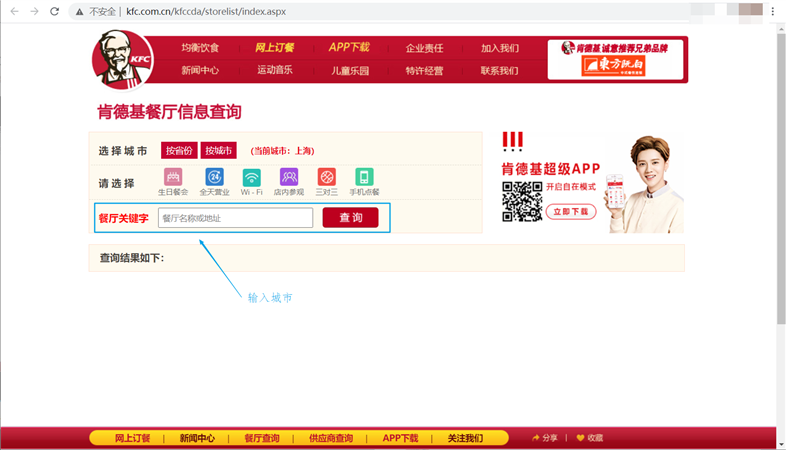The width and height of the screenshot is (786, 450).
Task: Open the 均衡饮食 menu item
Action: pyautogui.click(x=200, y=48)
